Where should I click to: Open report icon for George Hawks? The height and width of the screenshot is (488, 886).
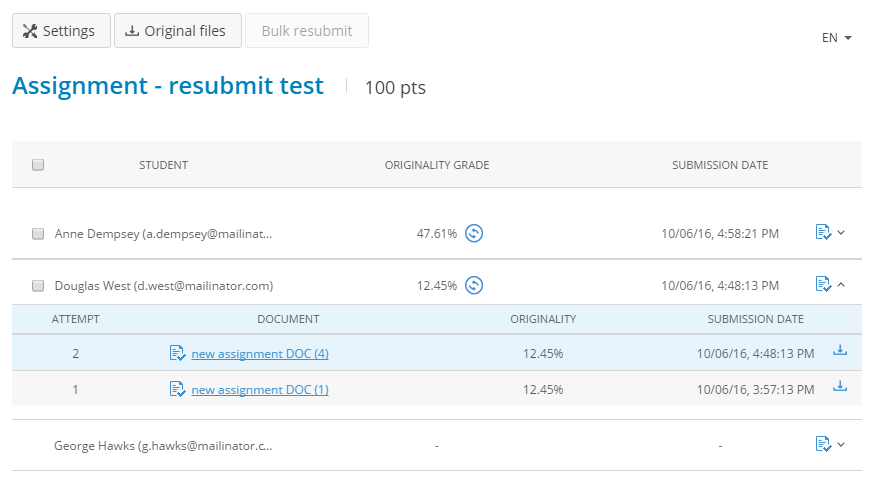click(823, 444)
